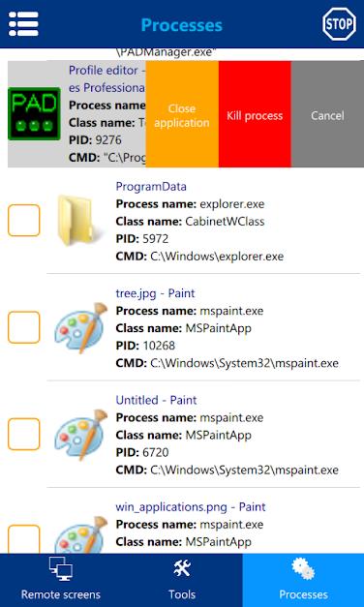Select the Untitled - Paint title text
This screenshot has width=364, height=607.
pos(156,400)
